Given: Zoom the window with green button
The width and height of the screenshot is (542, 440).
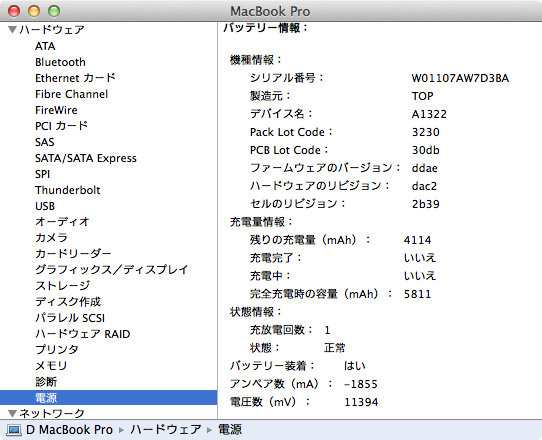Looking at the screenshot, I should pos(54,11).
